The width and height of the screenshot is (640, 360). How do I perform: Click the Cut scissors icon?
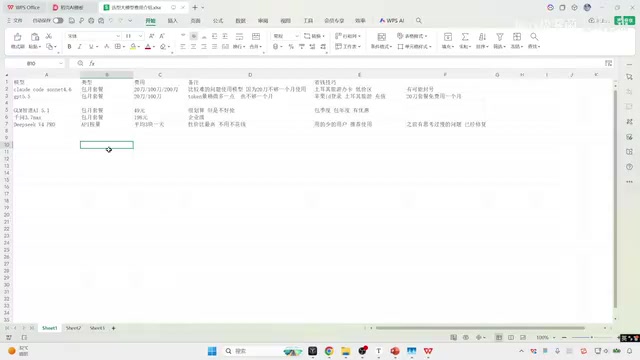[x=49, y=36]
